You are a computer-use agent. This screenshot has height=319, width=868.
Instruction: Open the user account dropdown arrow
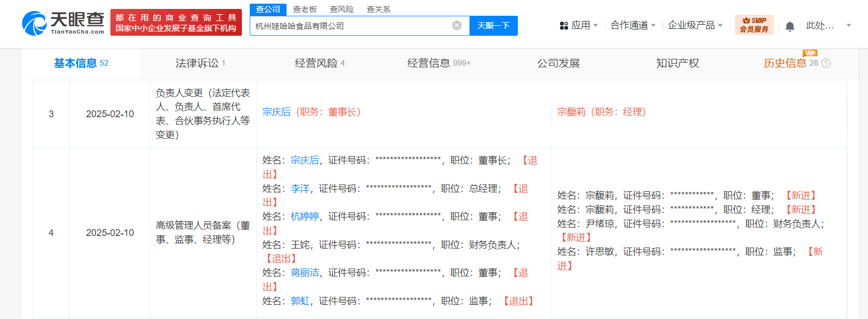[x=849, y=25]
